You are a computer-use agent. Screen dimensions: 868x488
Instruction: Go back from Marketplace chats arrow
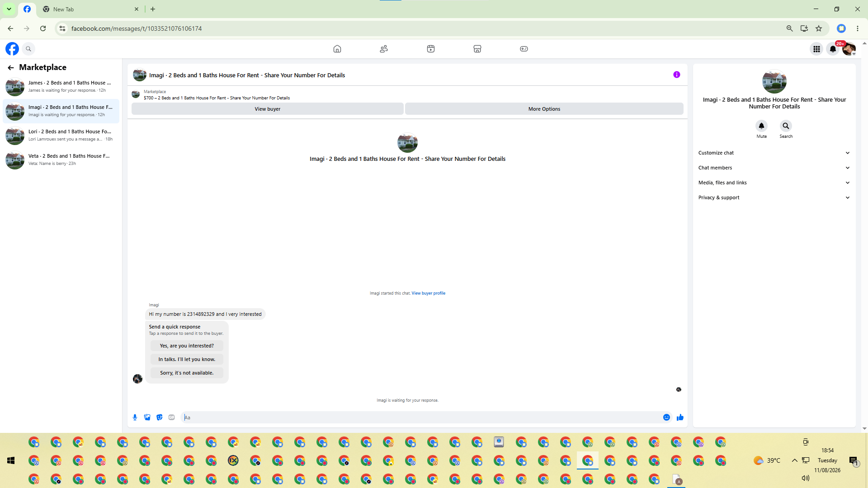click(x=10, y=68)
